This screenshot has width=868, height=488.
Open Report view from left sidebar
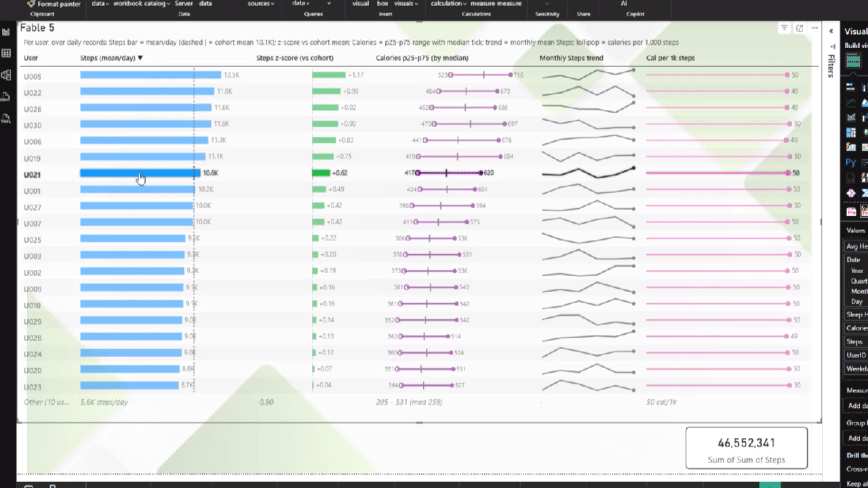[x=6, y=32]
